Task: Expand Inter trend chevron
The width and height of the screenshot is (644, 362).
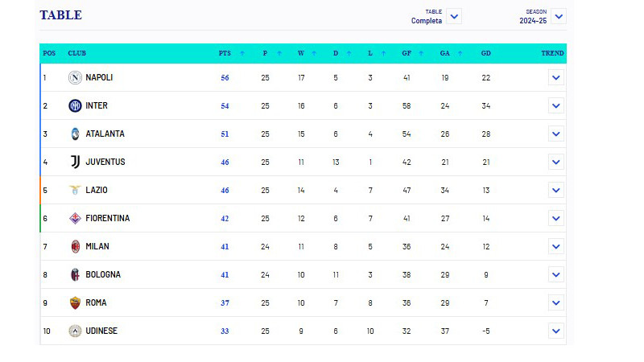Action: coord(556,106)
